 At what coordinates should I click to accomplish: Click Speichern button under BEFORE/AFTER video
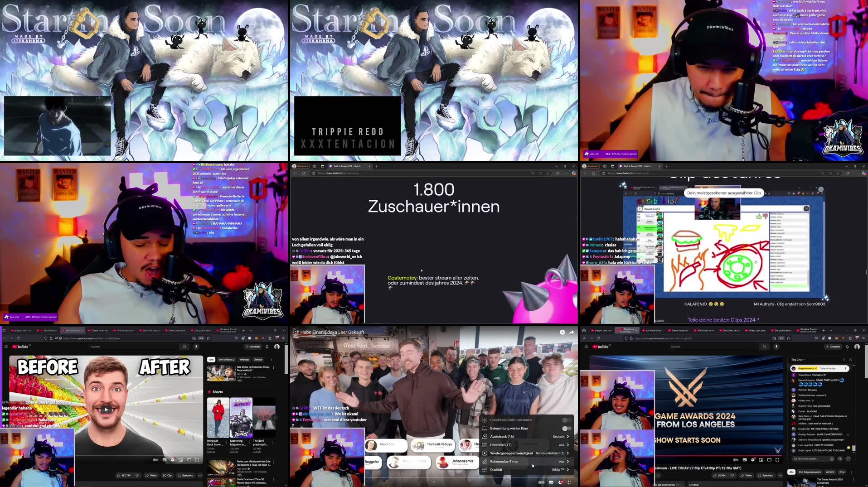185,475
